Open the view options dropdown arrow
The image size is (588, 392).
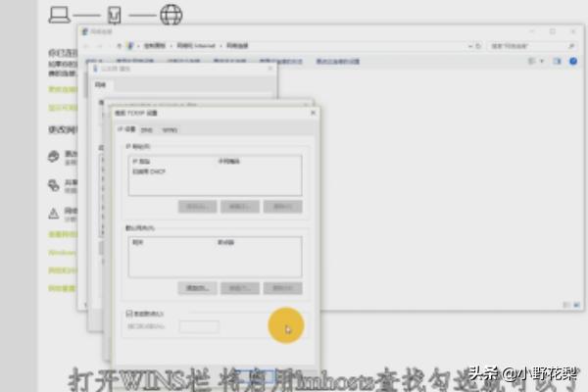[542, 61]
